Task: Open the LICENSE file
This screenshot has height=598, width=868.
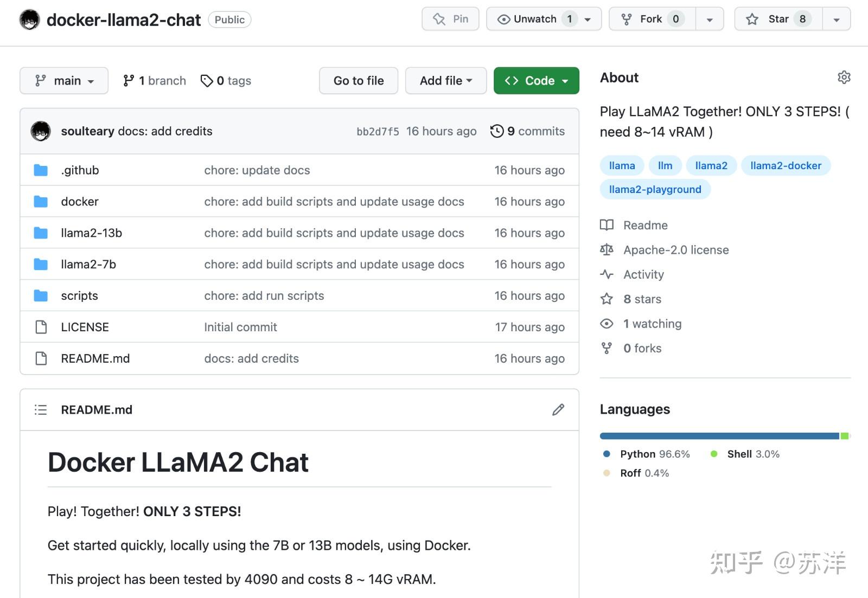Action: [84, 327]
